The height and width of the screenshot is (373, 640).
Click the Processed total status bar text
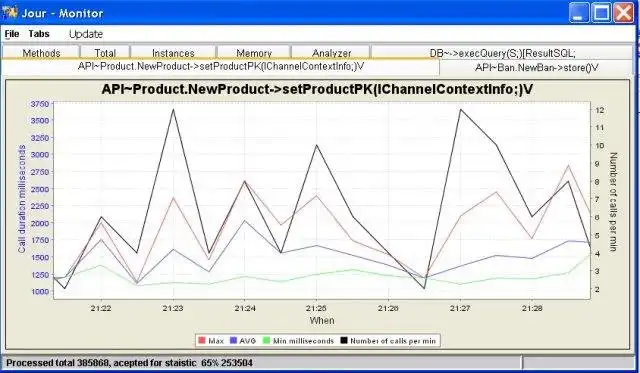pos(129,363)
